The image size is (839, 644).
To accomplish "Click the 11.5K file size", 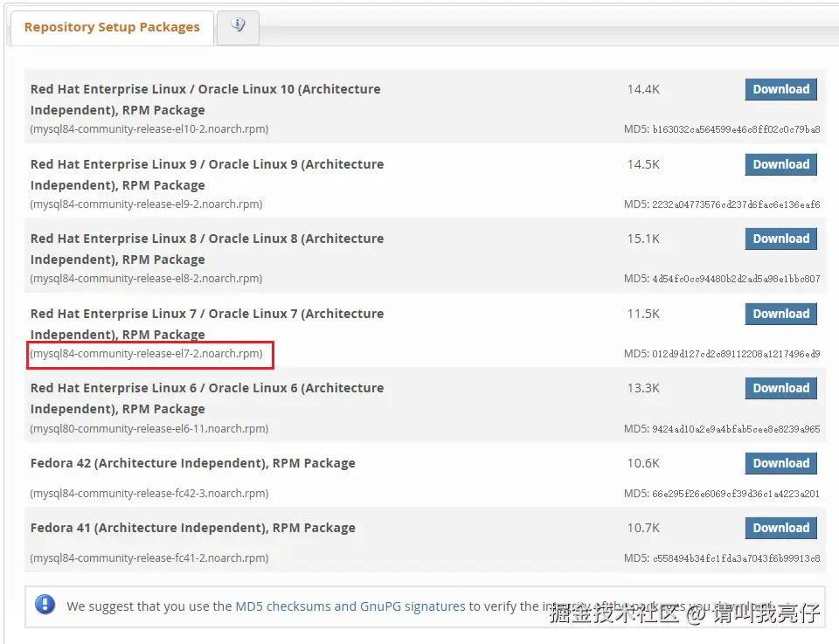I will click(x=643, y=314).
